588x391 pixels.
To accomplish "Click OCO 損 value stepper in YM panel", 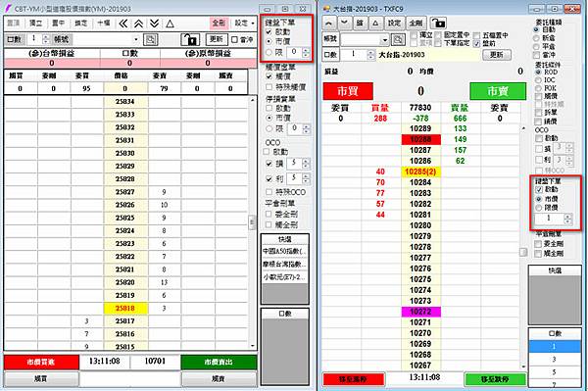I will 306,164.
